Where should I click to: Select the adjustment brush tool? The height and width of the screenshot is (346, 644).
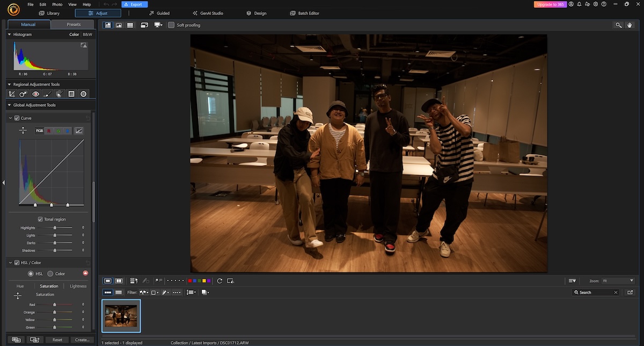(x=47, y=93)
